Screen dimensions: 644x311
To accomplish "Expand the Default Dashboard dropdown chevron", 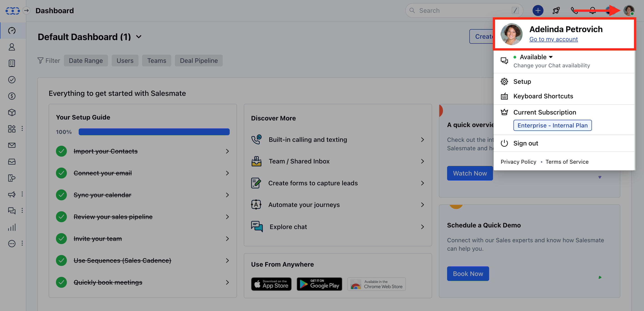I will click(x=139, y=37).
